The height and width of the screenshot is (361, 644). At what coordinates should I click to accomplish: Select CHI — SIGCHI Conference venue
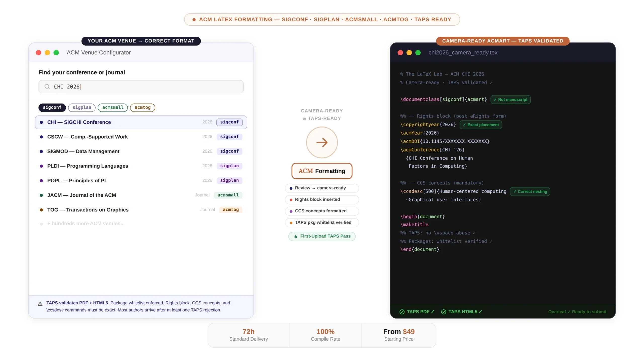point(141,122)
